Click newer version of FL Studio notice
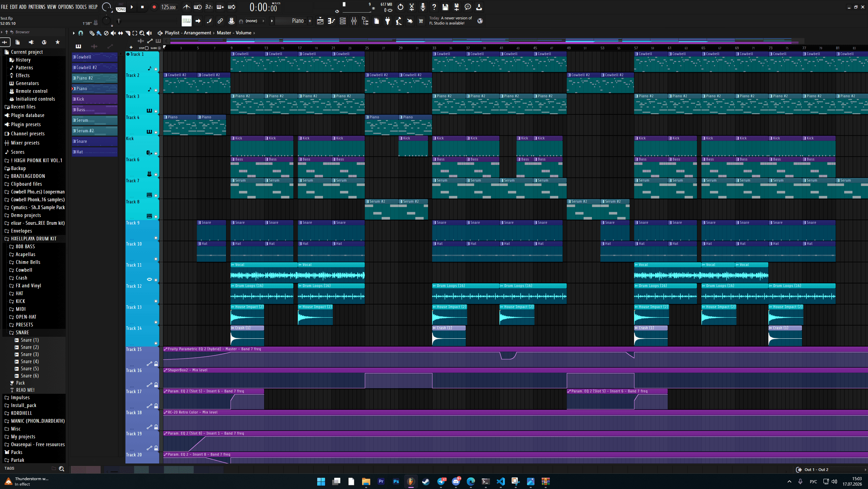868x489 pixels. click(450, 21)
